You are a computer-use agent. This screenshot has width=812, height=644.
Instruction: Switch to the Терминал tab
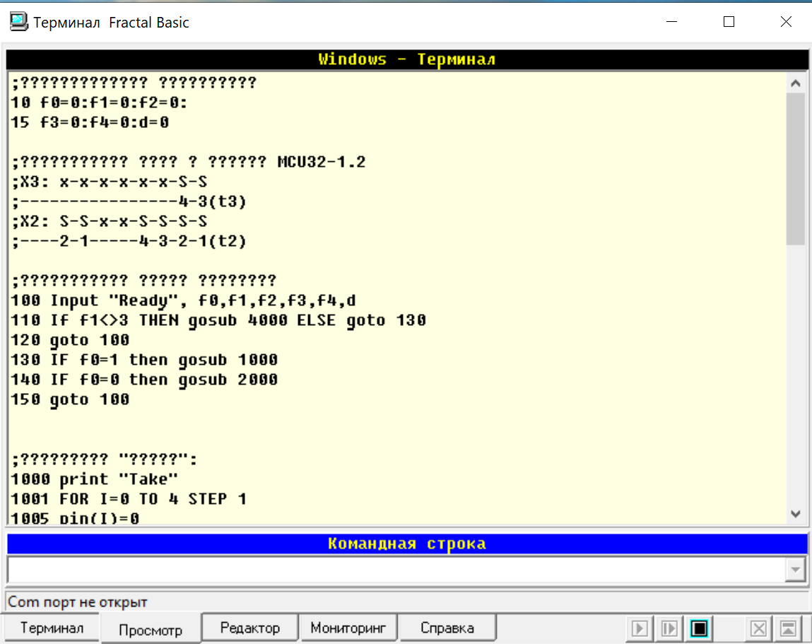pos(52,628)
